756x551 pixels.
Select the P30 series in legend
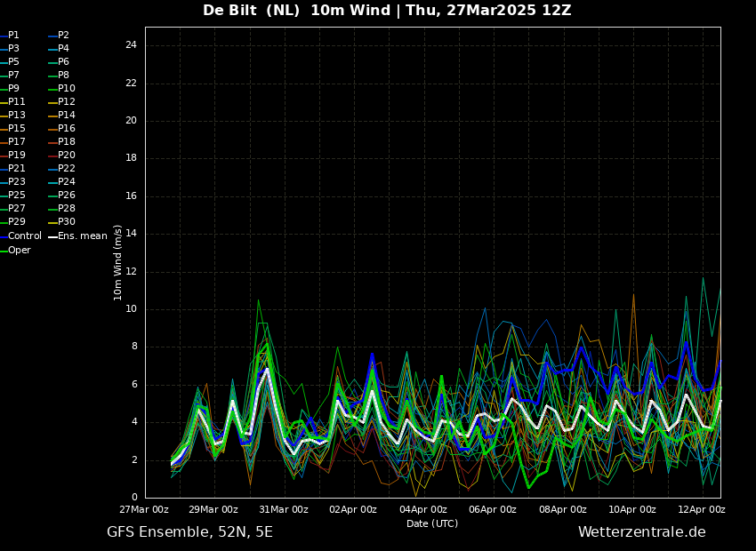66,222
